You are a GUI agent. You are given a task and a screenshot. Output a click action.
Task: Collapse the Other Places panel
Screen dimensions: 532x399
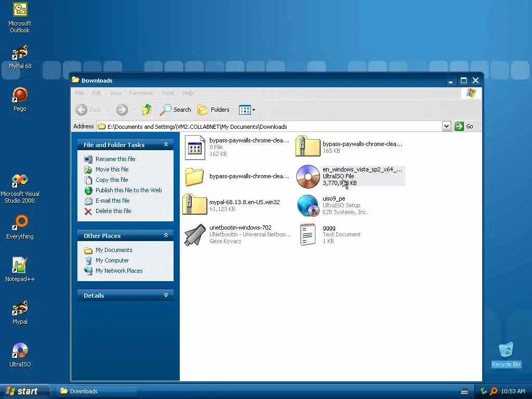click(x=166, y=235)
